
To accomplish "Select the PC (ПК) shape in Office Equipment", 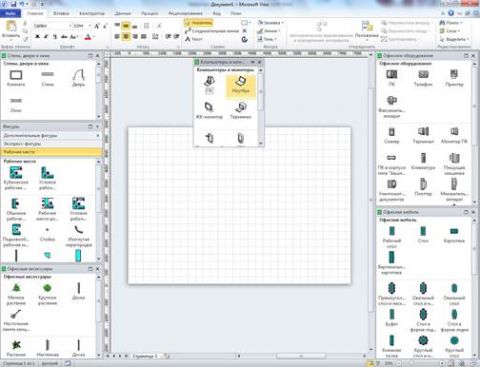I will point(392,79).
